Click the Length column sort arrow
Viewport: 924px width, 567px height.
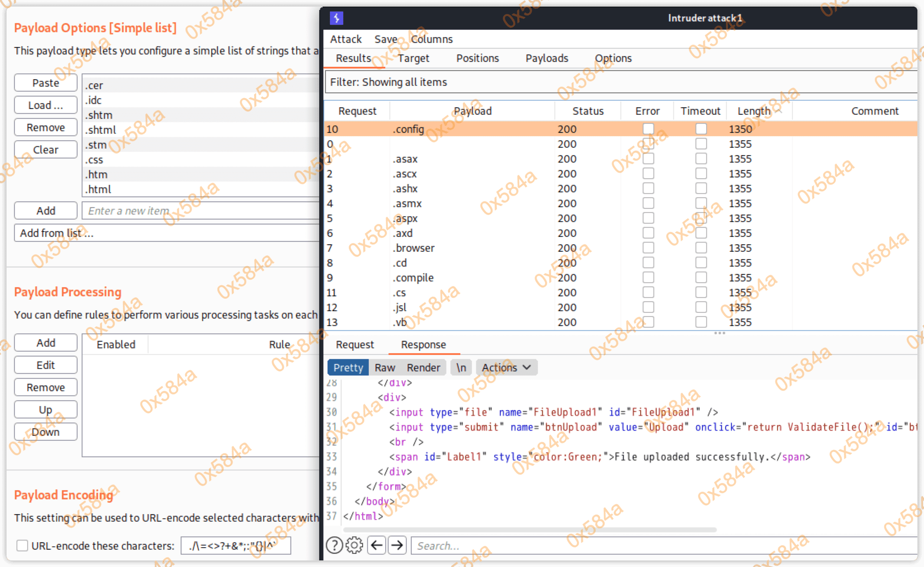pos(778,111)
